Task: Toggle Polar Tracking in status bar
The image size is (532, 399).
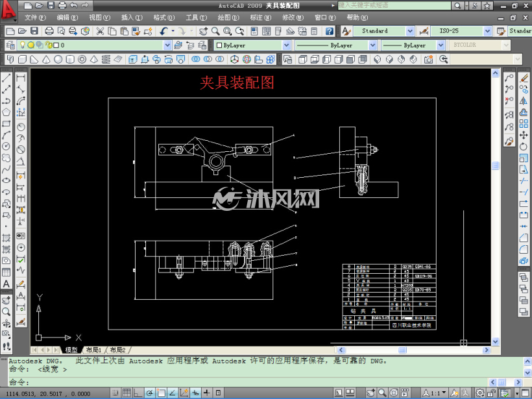Action: click(150, 393)
